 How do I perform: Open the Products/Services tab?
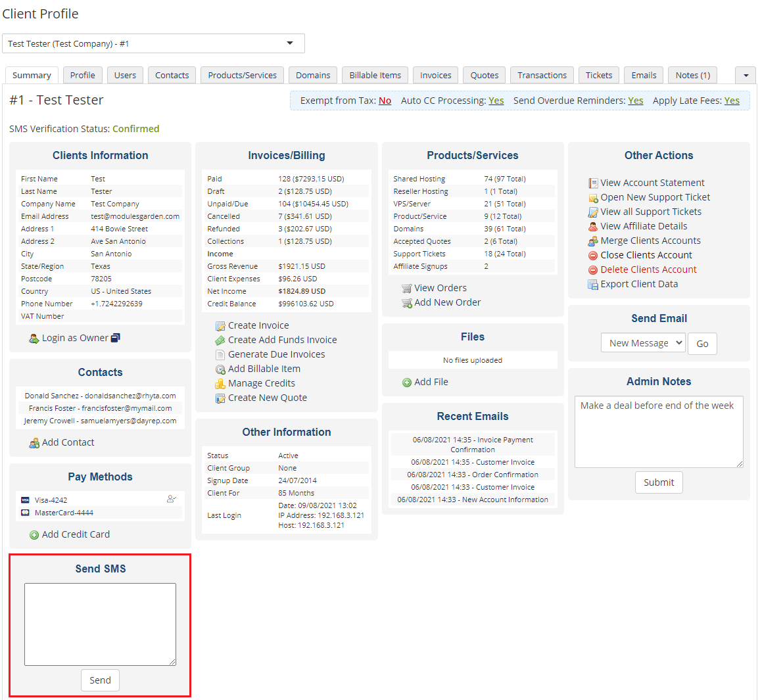click(243, 75)
